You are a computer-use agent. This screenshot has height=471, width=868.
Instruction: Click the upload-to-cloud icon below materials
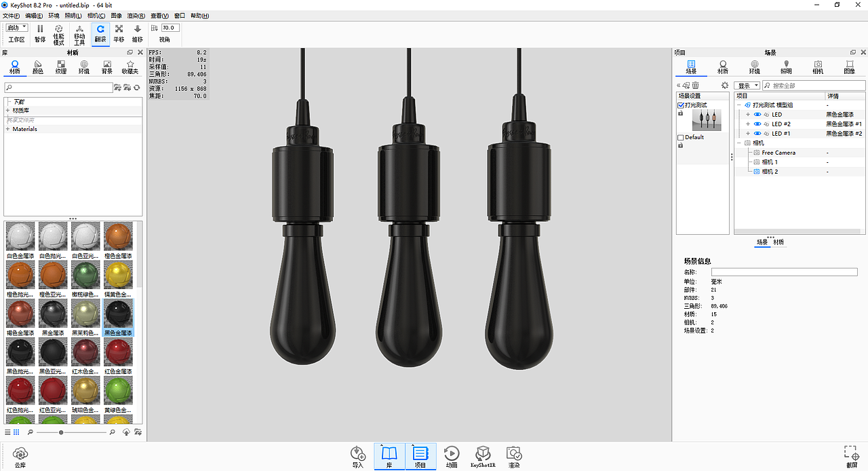tap(127, 432)
